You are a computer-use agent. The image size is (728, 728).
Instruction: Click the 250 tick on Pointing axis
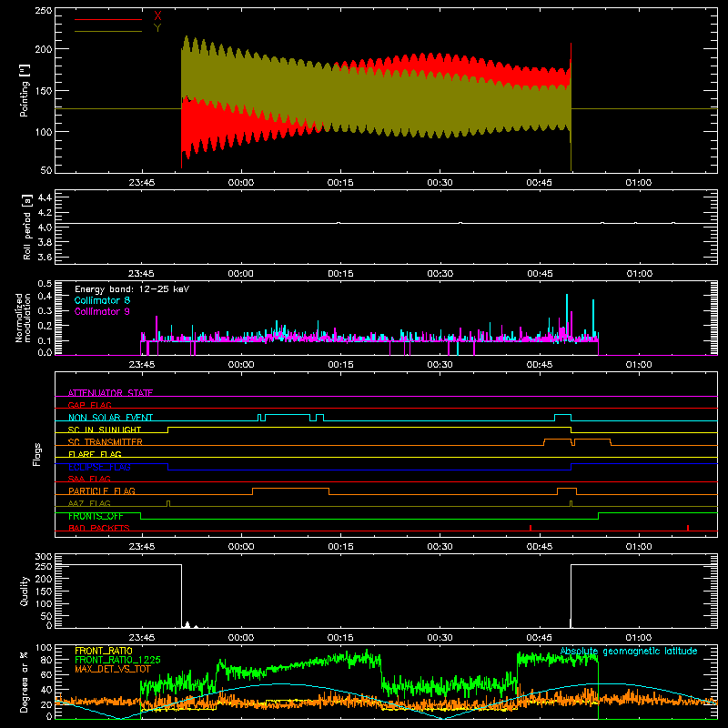[x=44, y=10]
